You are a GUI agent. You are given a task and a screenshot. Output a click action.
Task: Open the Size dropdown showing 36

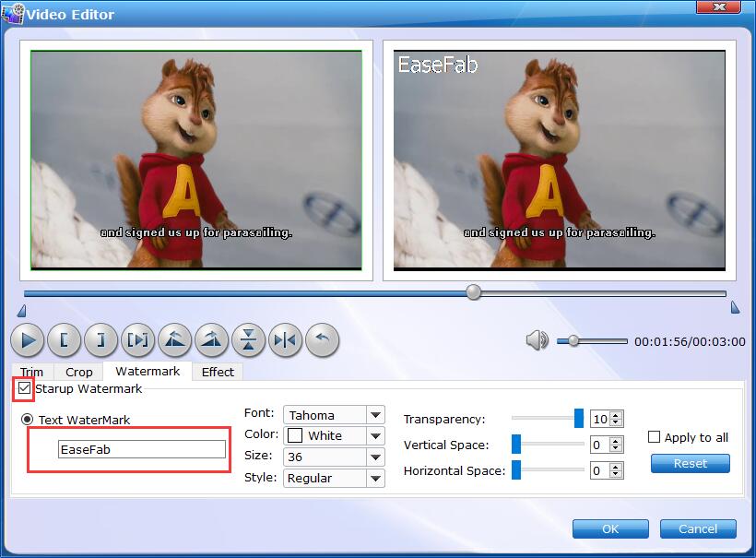[x=334, y=457]
